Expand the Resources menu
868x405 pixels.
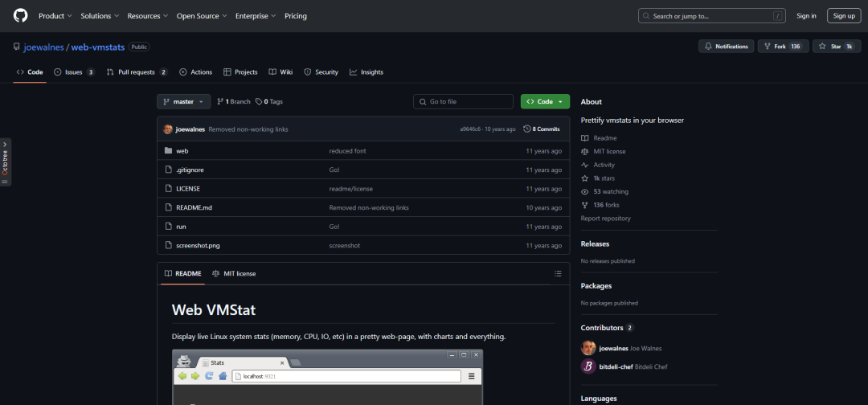click(148, 16)
